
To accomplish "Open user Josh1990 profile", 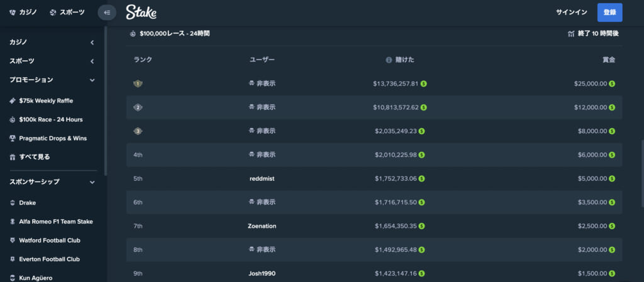I will (262, 274).
